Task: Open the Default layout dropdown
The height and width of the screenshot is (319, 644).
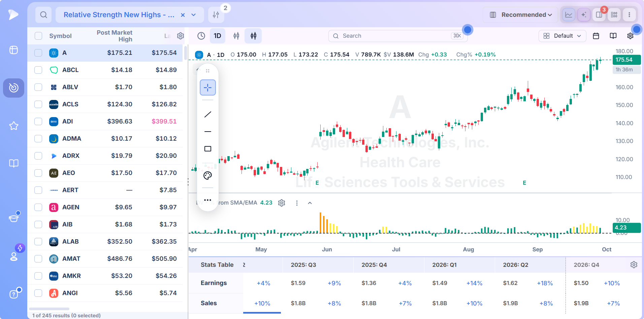Action: pyautogui.click(x=562, y=36)
